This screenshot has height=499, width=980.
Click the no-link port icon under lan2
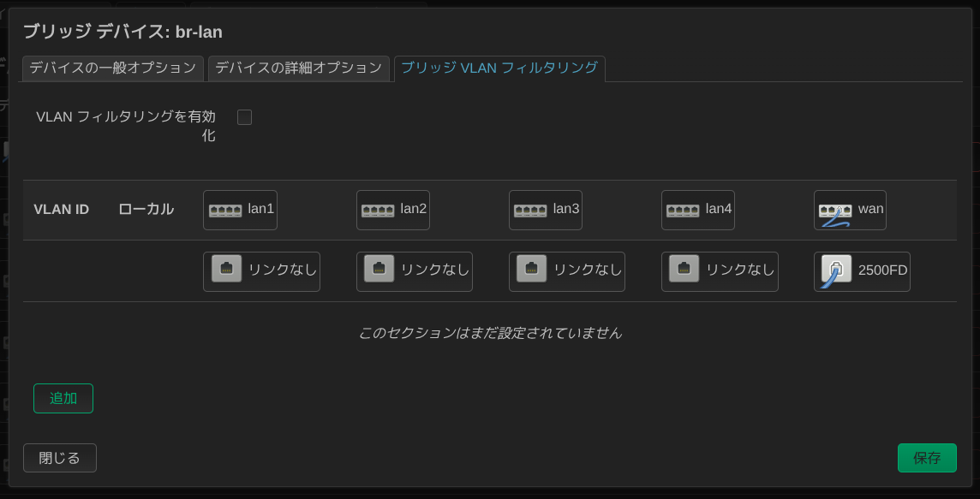click(379, 269)
